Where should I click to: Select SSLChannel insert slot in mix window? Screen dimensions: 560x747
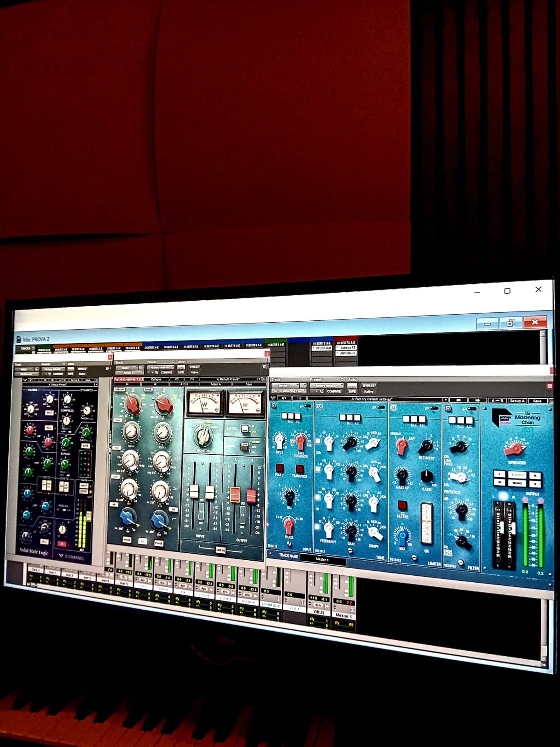pos(323,348)
